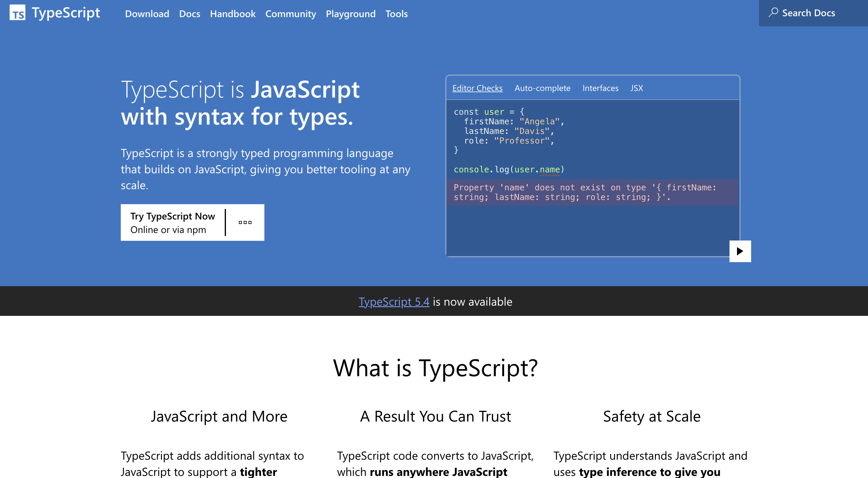Viewport: 868px width, 478px height.
Task: Switch to the Auto-complete tab
Action: [542, 88]
